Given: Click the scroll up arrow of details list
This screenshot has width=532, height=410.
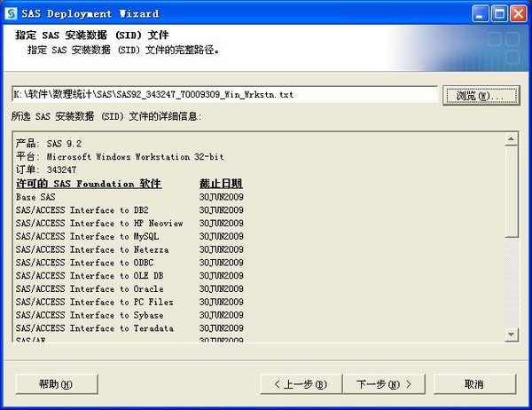Looking at the screenshot, I should click(x=512, y=139).
